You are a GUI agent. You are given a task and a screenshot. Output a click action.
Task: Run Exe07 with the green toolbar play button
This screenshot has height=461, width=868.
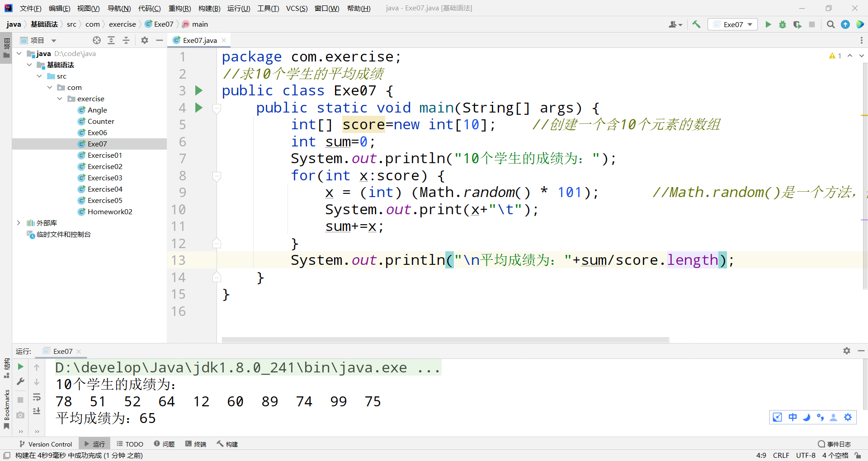pyautogui.click(x=768, y=24)
